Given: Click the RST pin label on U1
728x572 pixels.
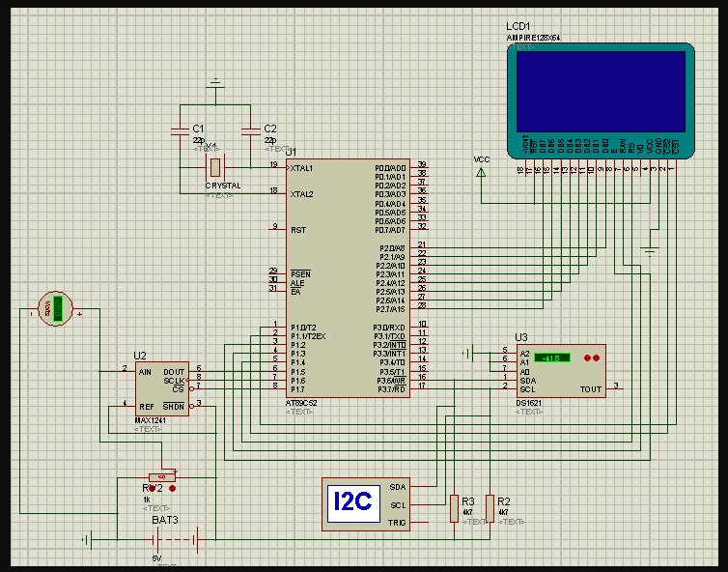Looking at the screenshot, I should [x=298, y=230].
